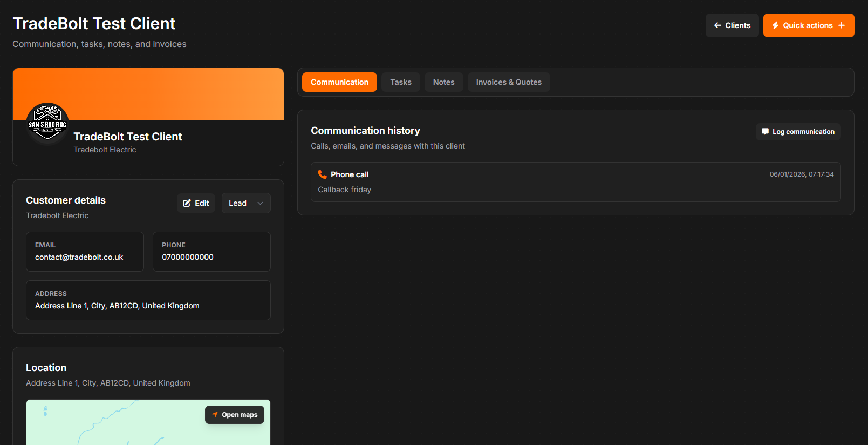This screenshot has width=868, height=445.
Task: Click the map preview in Location
Action: pyautogui.click(x=148, y=422)
